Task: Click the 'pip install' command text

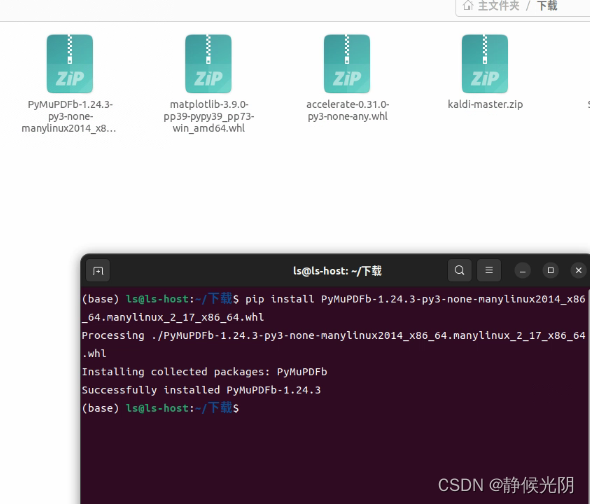Action: 280,299
